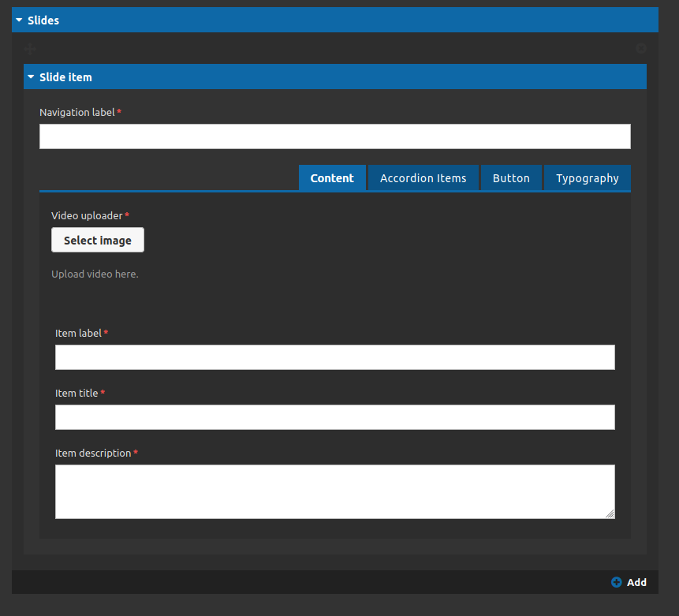Select the Button tab
The width and height of the screenshot is (679, 616).
click(511, 178)
